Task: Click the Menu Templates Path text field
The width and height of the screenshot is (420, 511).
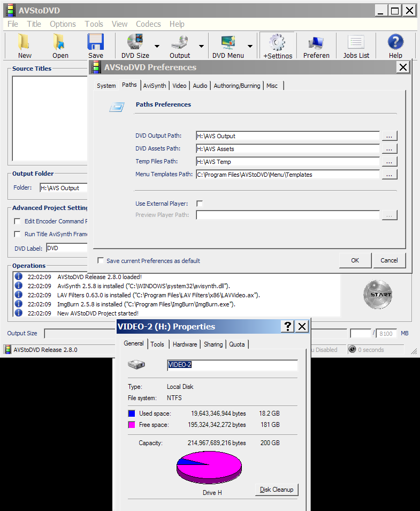Action: (x=288, y=175)
